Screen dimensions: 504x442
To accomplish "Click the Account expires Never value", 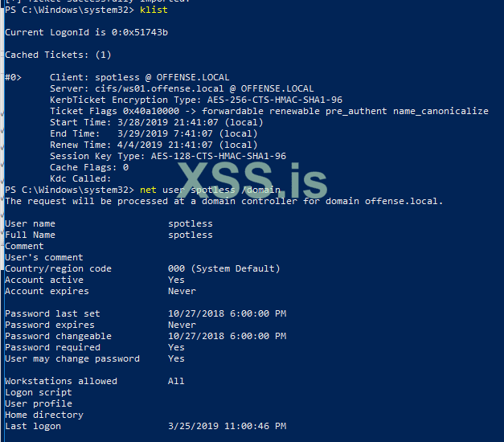I will [182, 291].
